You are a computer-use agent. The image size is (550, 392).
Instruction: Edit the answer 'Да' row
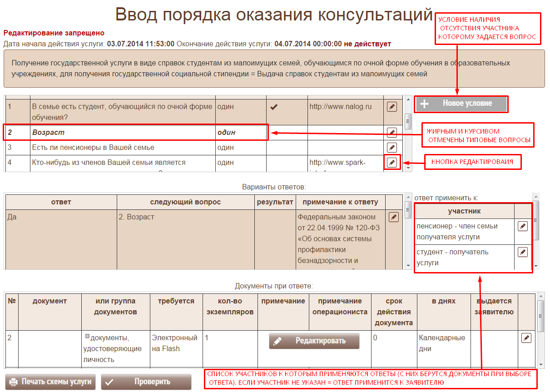[x=394, y=217]
